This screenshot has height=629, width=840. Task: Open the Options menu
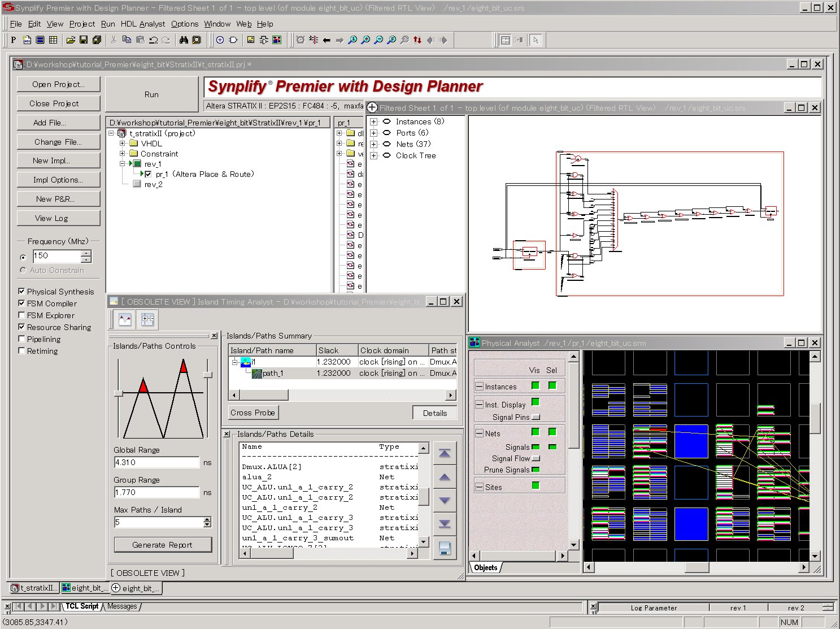(x=185, y=24)
